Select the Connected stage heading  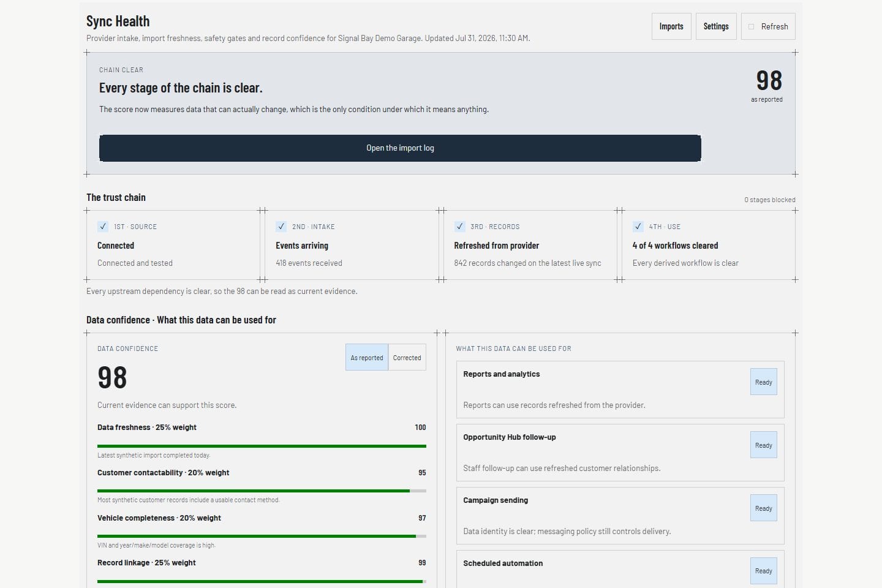pos(116,246)
